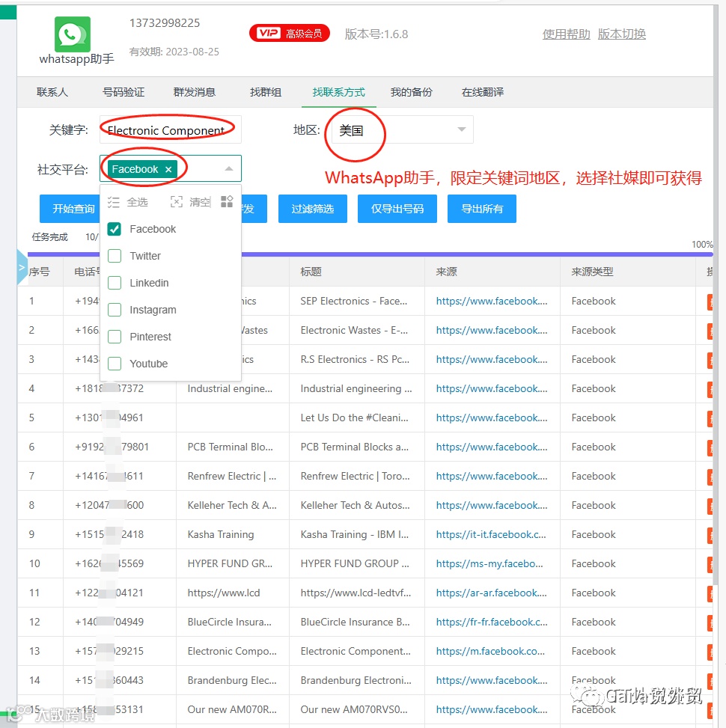726x728 pixels.
Task: Click the orange action icon on row 1
Action: click(x=710, y=301)
